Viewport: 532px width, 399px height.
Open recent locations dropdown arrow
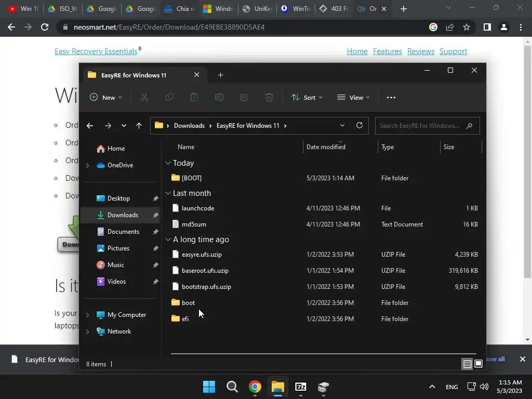124,126
